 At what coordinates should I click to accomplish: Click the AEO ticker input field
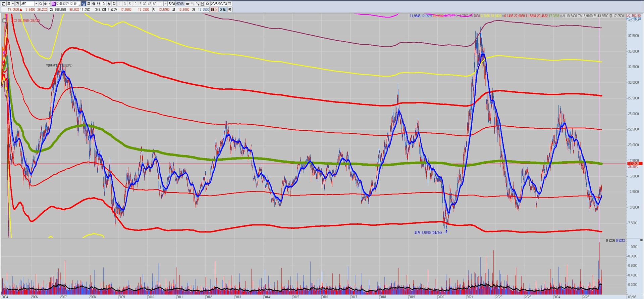coord(28,4)
